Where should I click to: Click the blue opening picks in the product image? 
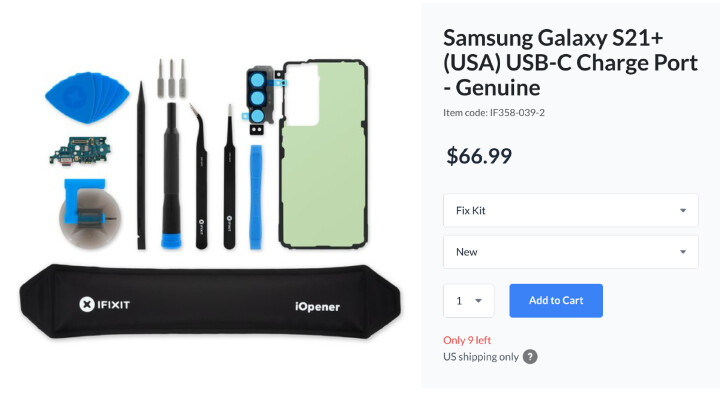tap(87, 97)
